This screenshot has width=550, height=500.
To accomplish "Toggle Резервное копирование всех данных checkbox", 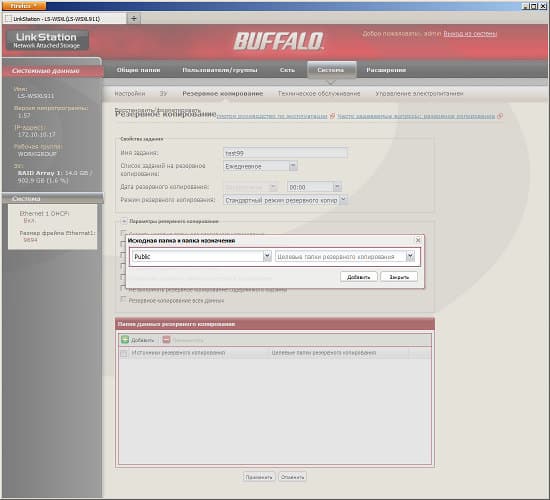I will (x=123, y=300).
